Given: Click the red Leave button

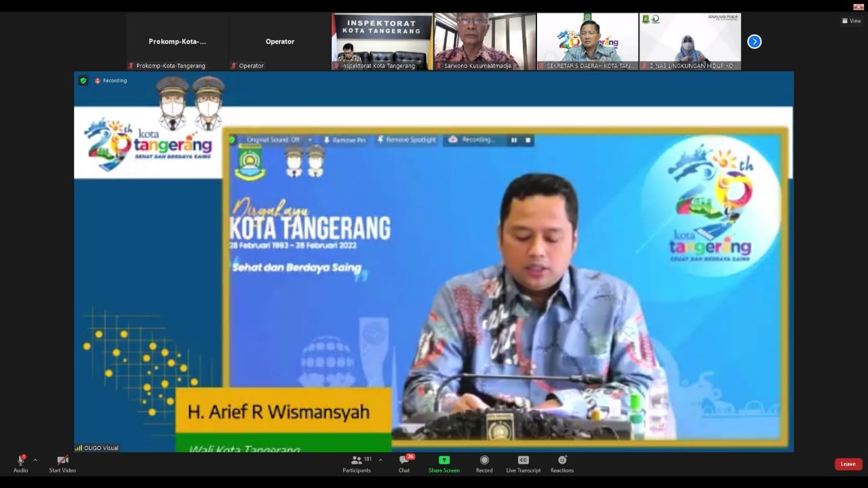Looking at the screenshot, I should 848,464.
